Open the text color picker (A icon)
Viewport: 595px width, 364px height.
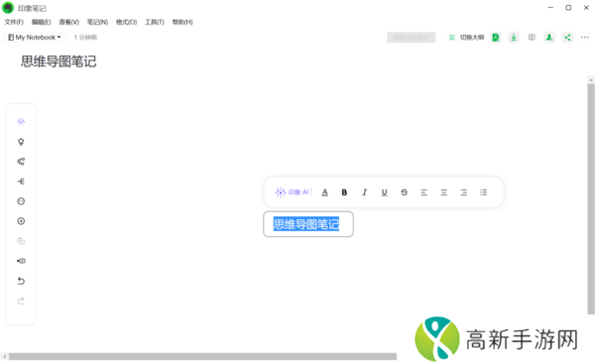[325, 192]
